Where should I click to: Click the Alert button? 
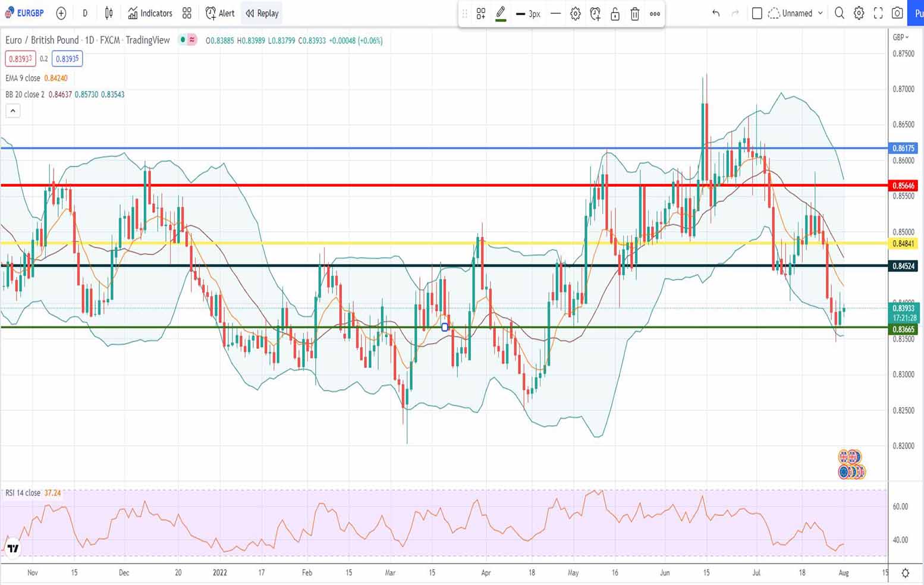220,13
